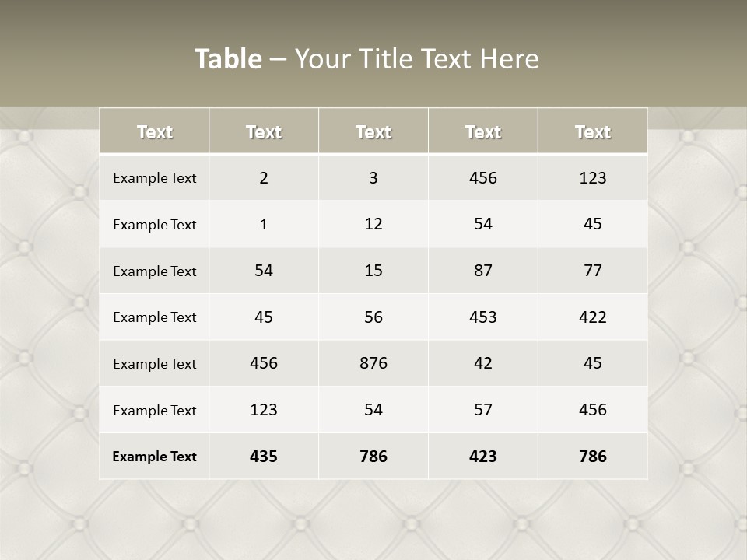Select the 'Example Text' label beside value 2

click(155, 178)
